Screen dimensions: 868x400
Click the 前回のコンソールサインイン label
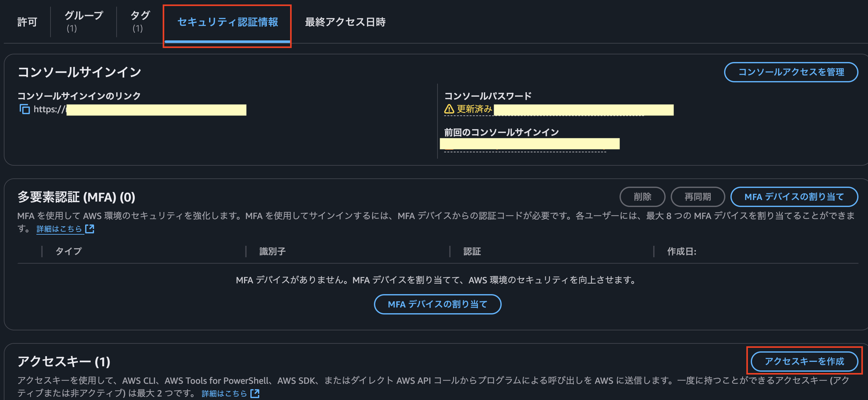tap(501, 132)
